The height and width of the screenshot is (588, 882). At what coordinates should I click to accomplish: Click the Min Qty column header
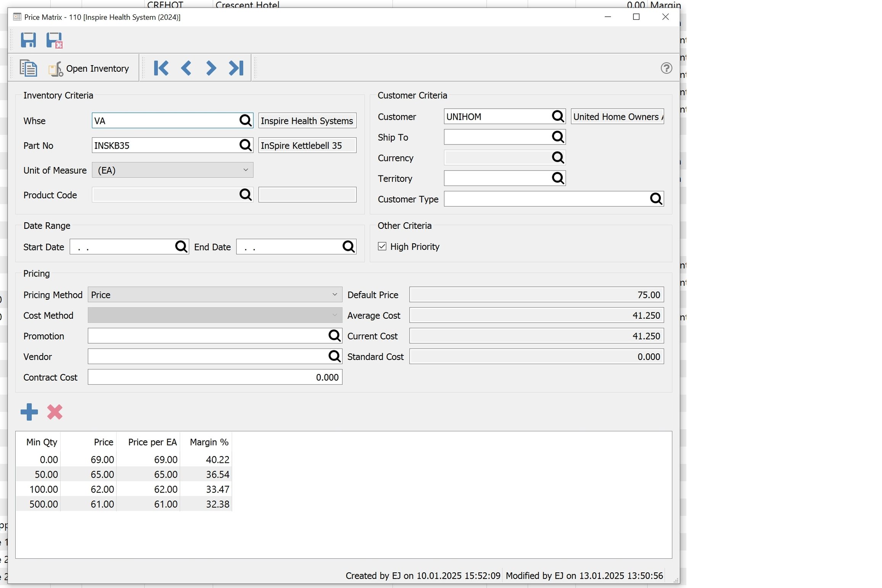38,442
